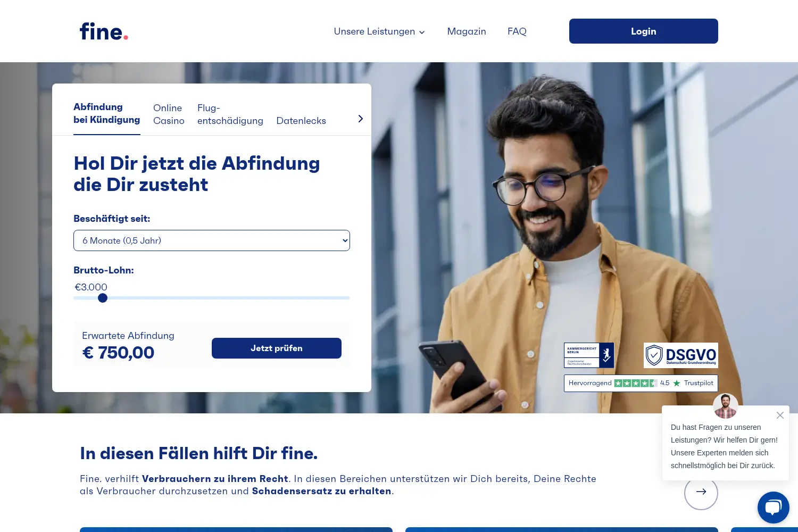Open the Beschäftigt seit dropdown
The height and width of the screenshot is (532, 798).
[x=212, y=240]
